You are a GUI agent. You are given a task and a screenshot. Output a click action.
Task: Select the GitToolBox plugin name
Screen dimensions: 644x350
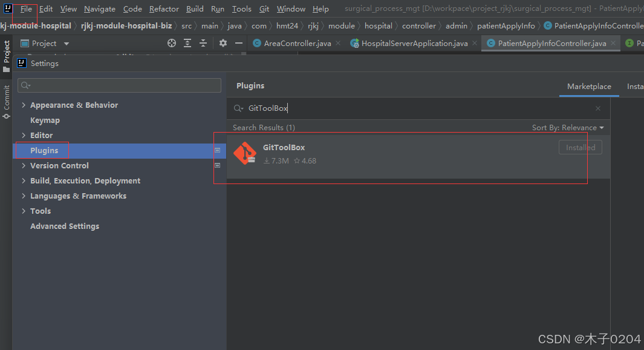click(284, 147)
